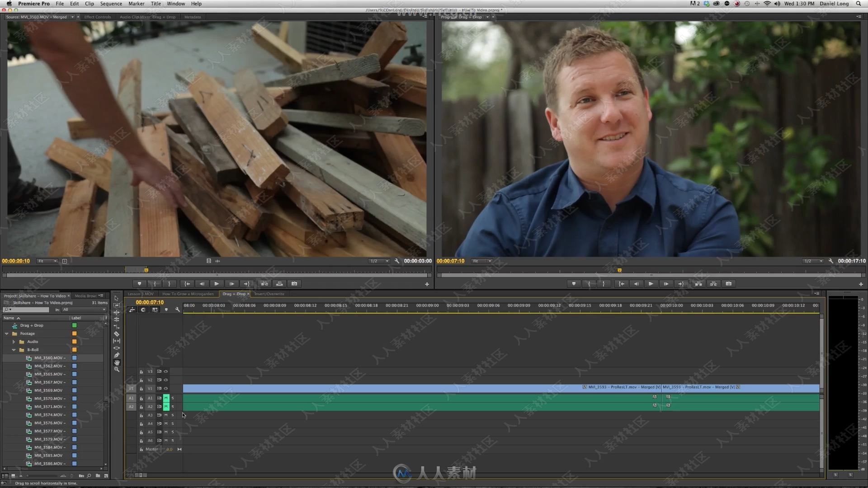
Task: Open Source monitor 1/2 resolution dropdown
Action: tap(379, 261)
